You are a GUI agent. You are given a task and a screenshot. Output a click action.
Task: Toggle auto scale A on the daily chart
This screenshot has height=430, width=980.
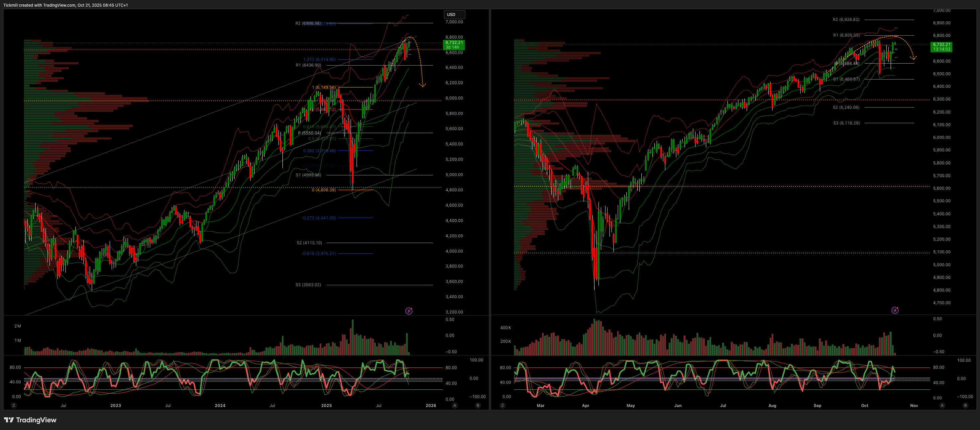click(x=942, y=405)
